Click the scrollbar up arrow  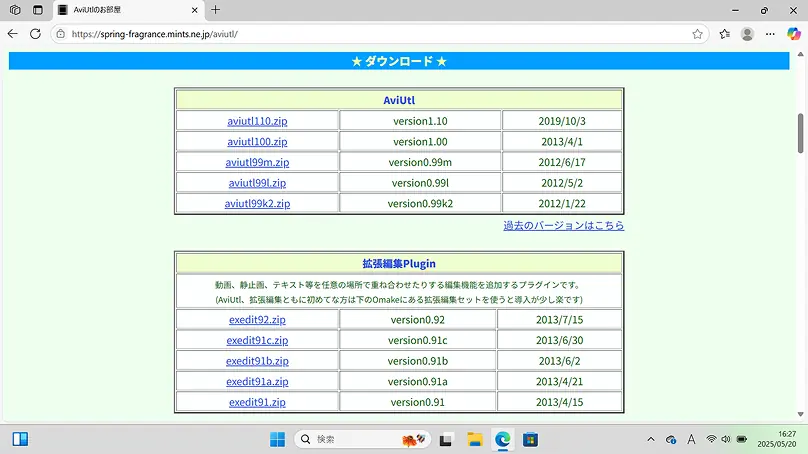pos(800,54)
